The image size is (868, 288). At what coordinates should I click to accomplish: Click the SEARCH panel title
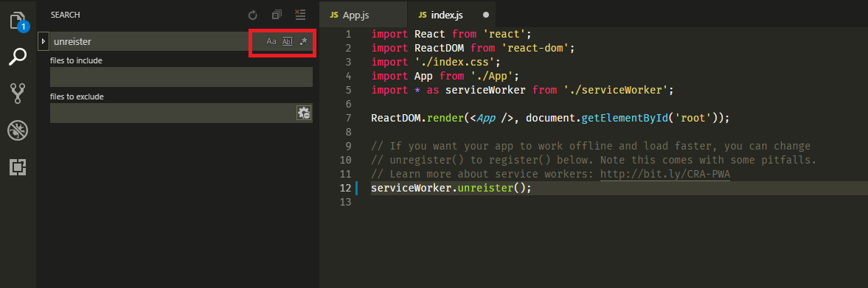66,15
